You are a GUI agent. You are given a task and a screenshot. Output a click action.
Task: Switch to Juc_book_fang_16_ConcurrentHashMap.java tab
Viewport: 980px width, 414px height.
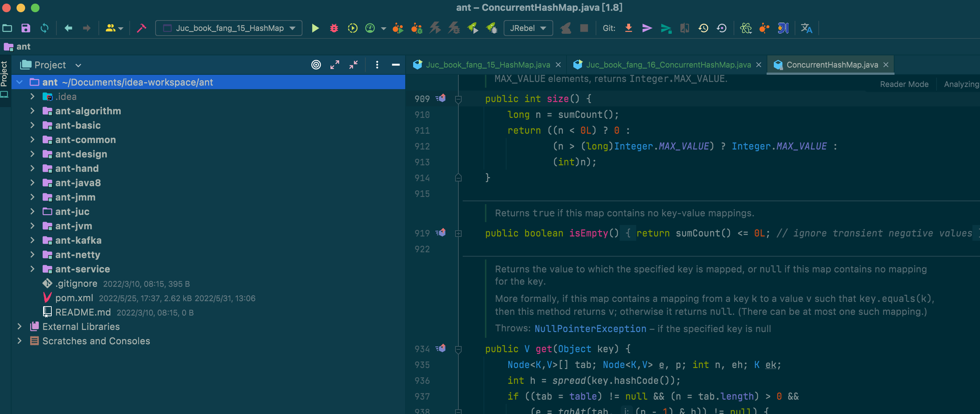pyautogui.click(x=668, y=65)
